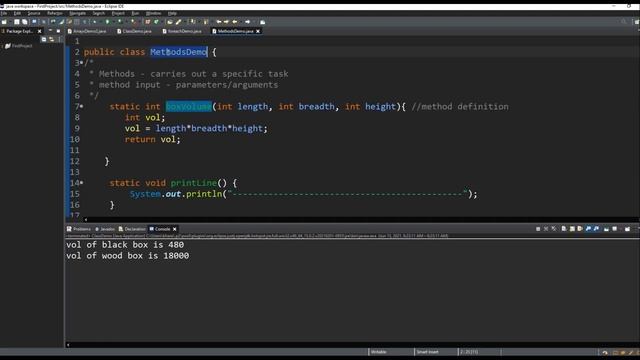640x360 pixels.
Task: Select the Javadoc tab
Action: tap(105, 229)
